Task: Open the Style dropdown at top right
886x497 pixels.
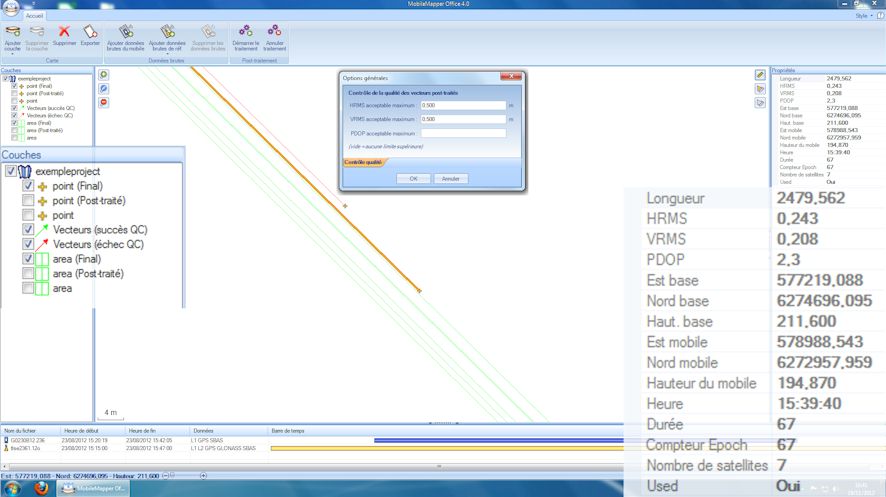Action: (x=864, y=16)
